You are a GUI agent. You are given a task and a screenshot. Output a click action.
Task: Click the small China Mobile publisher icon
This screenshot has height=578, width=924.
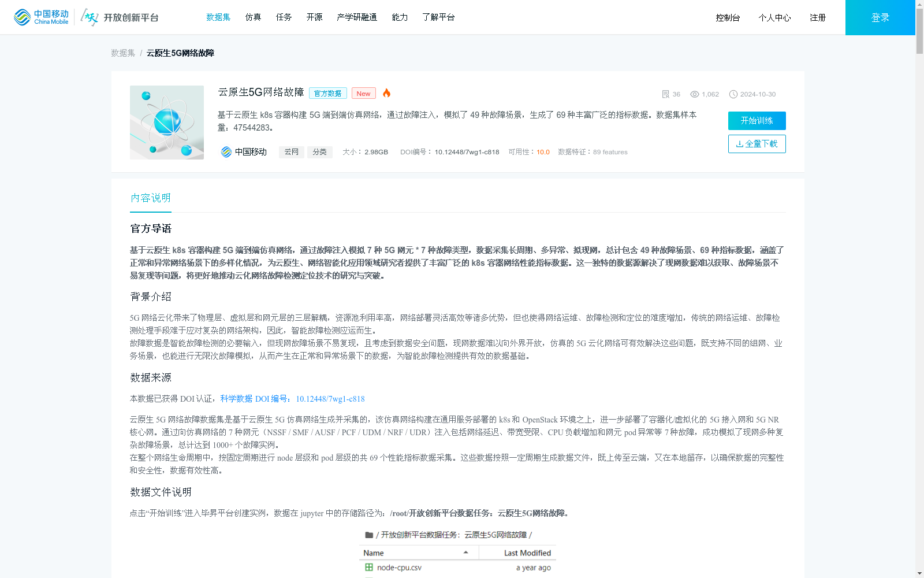pos(226,152)
